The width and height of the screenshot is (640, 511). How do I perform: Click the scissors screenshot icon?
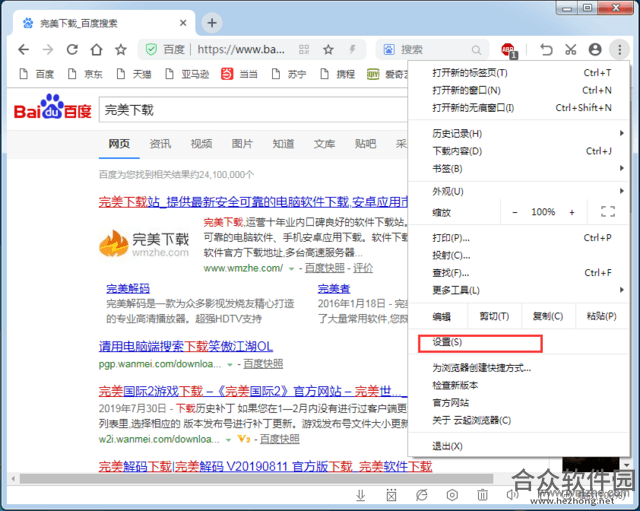click(571, 50)
